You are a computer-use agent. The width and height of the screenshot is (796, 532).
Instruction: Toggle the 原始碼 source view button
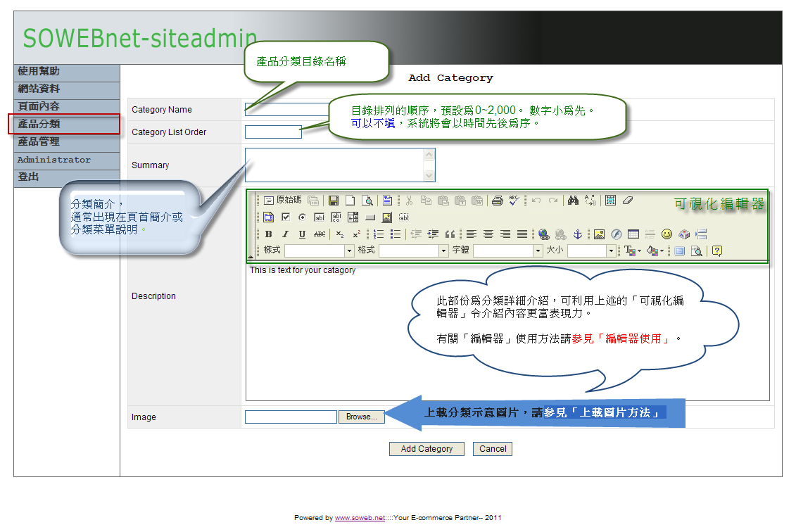click(282, 201)
